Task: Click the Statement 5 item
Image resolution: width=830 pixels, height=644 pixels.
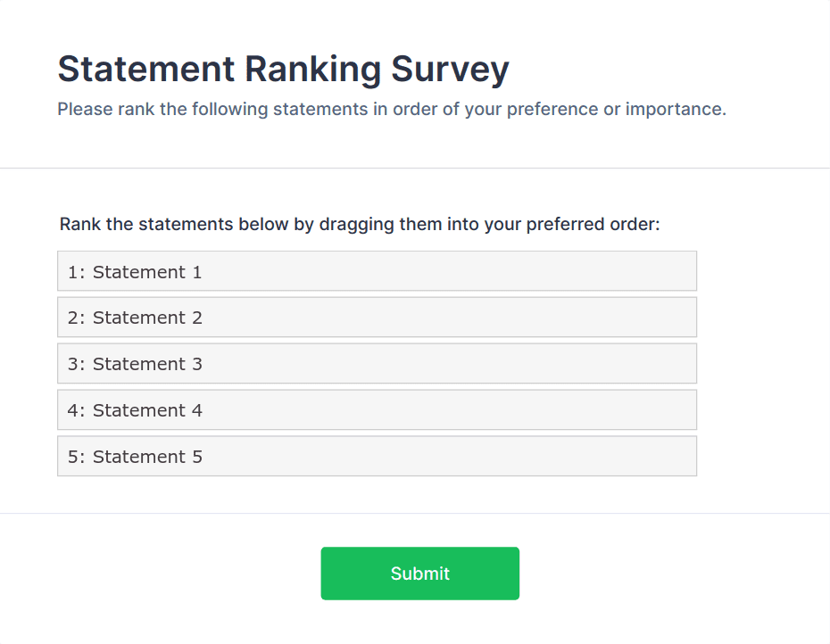Action: [x=377, y=457]
